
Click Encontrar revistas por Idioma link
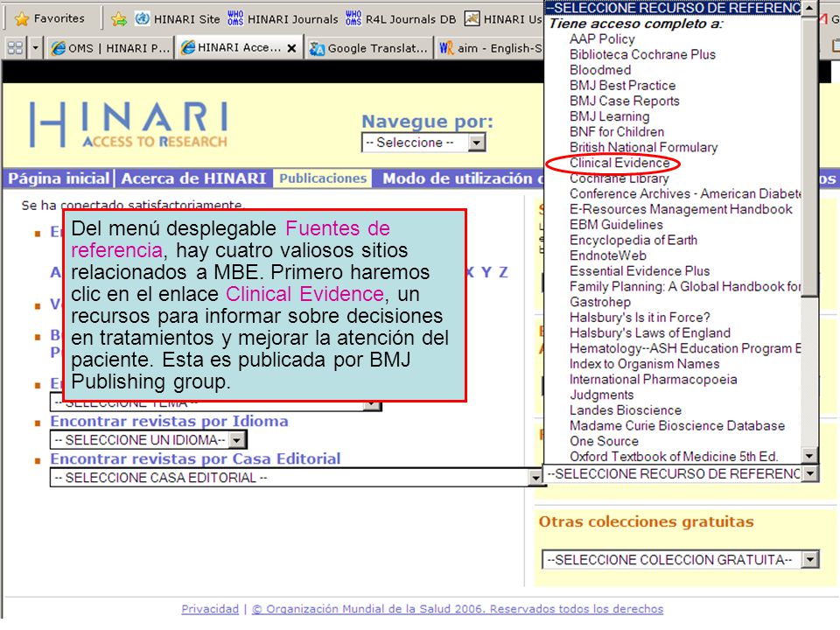(x=169, y=421)
